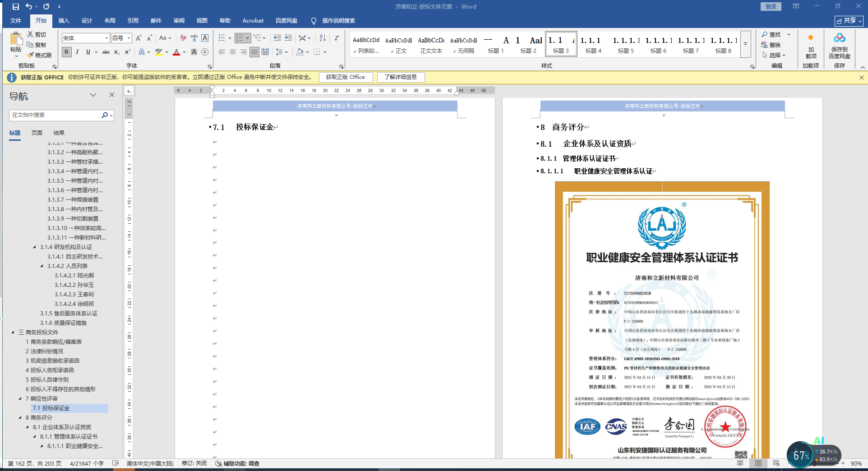Viewport: 868px width, 471px height.
Task: Toggle Italic formatting
Action: click(x=77, y=52)
